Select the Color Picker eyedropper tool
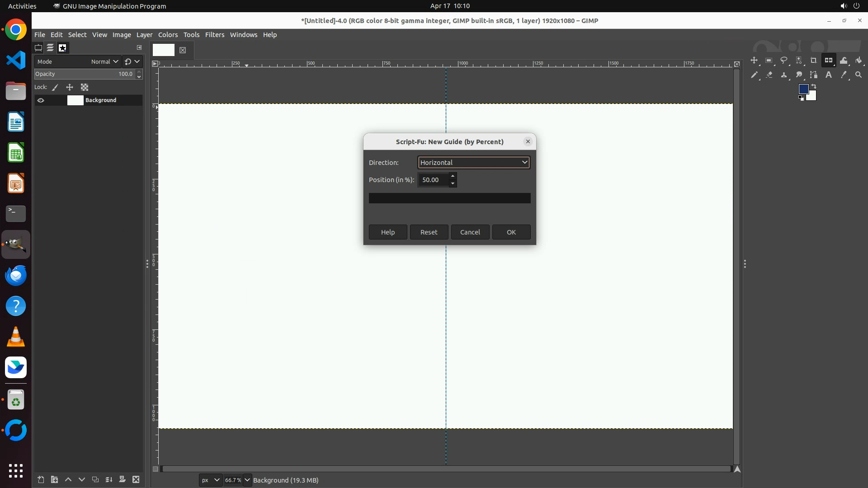The image size is (868, 488). (844, 75)
